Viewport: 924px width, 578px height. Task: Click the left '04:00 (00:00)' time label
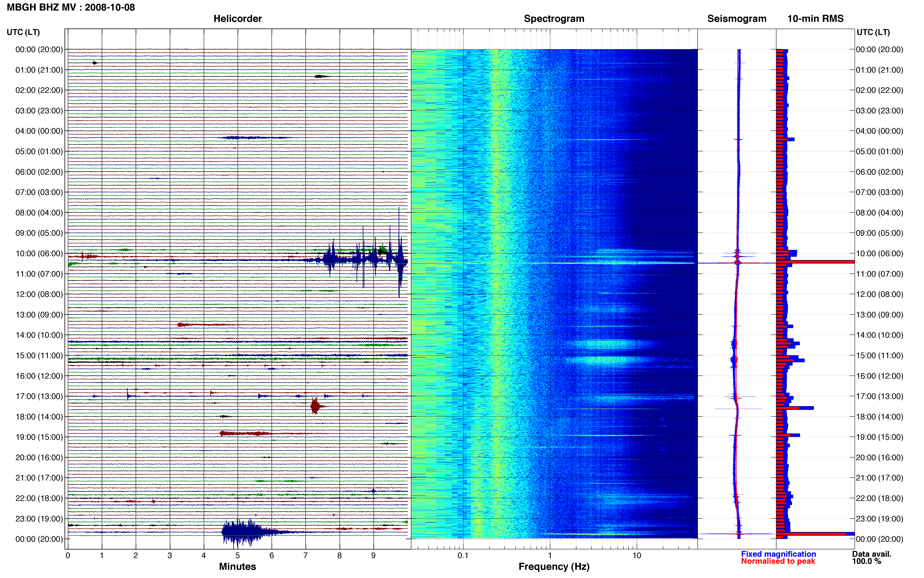(39, 131)
